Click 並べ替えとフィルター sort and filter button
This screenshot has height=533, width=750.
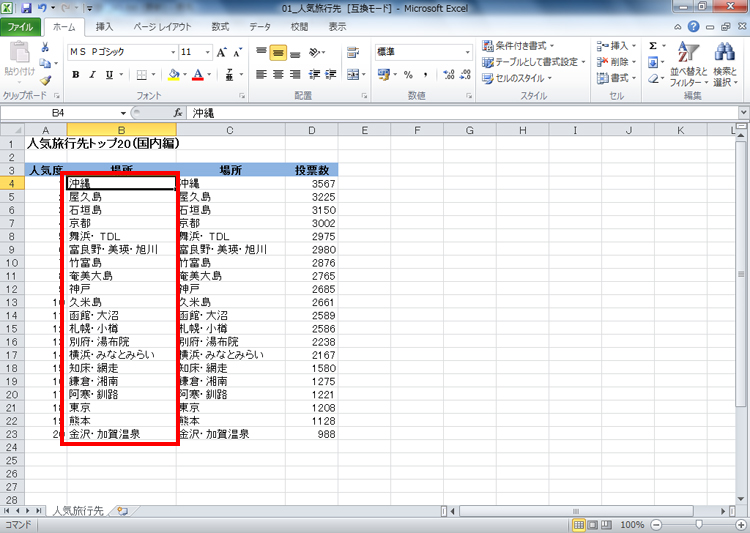[x=689, y=65]
